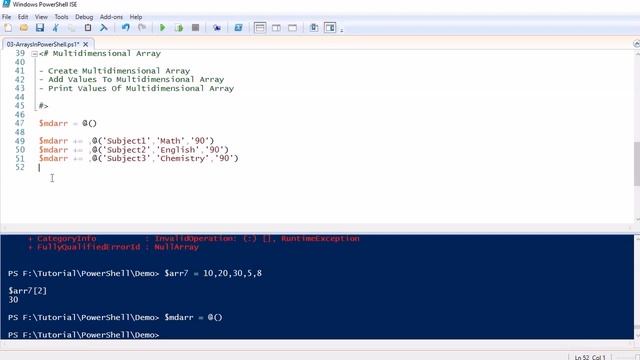The height and width of the screenshot is (360, 640).
Task: Click the '<# Multidimensional Array' header line
Action: tap(100, 53)
